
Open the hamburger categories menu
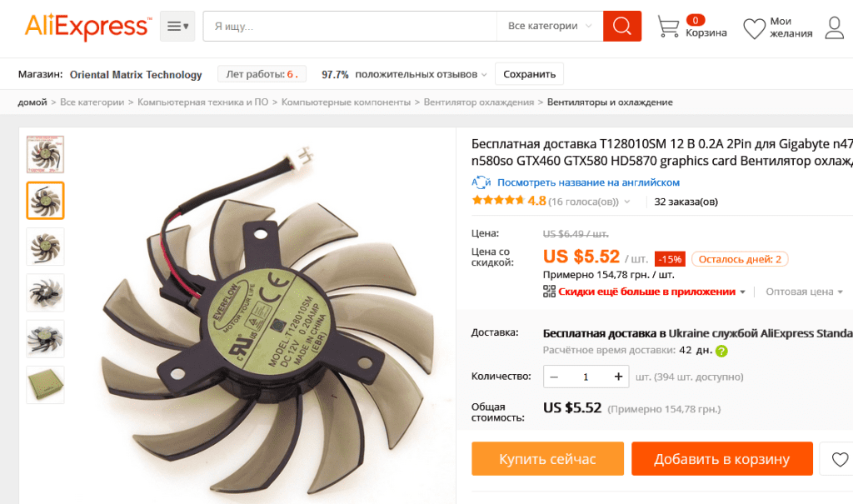pyautogui.click(x=177, y=26)
